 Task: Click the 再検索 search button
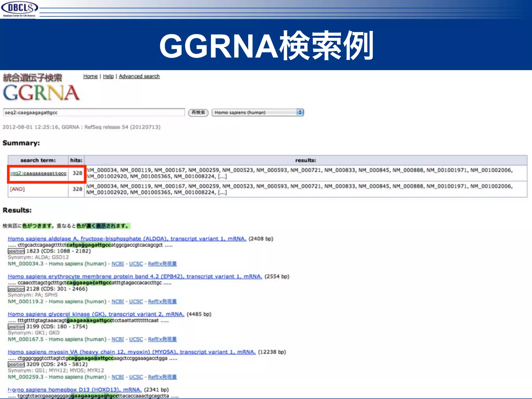pos(198,112)
